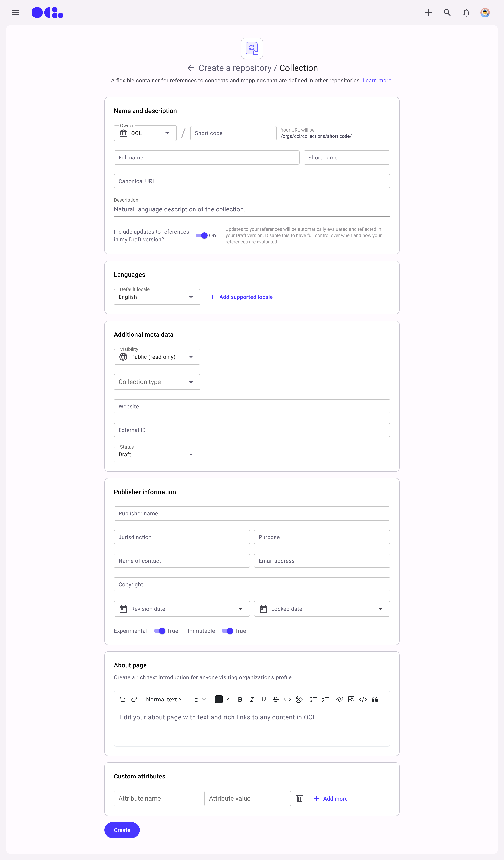Image resolution: width=504 pixels, height=860 pixels.
Task: Go back using the arrow by the title
Action: 190,68
